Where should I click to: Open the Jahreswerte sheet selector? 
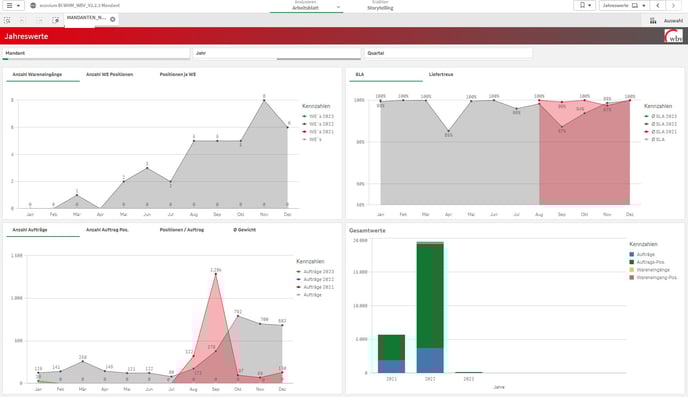[x=624, y=5]
